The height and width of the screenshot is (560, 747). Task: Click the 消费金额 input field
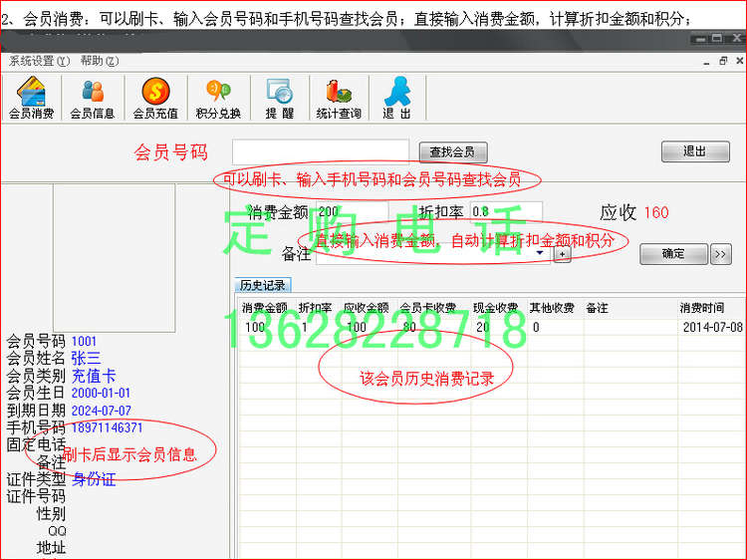[352, 211]
